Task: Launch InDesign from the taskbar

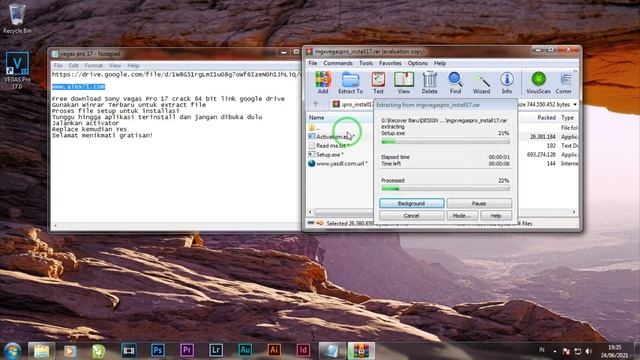Action: (x=303, y=350)
